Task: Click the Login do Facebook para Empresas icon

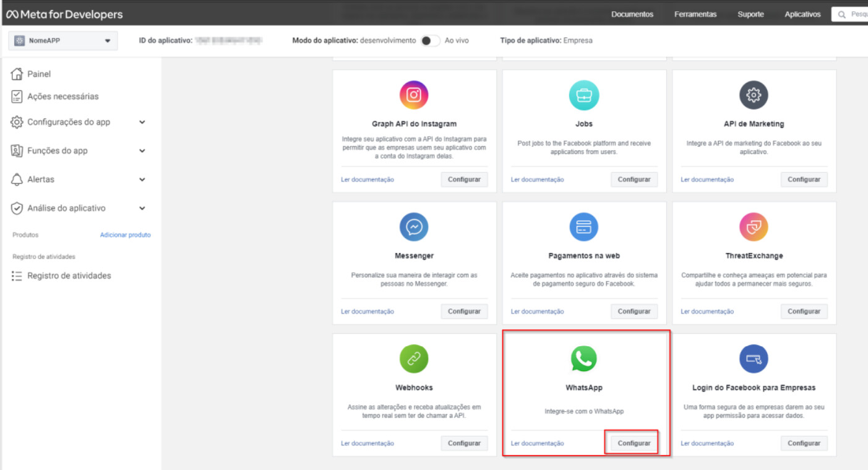Action: click(x=754, y=359)
